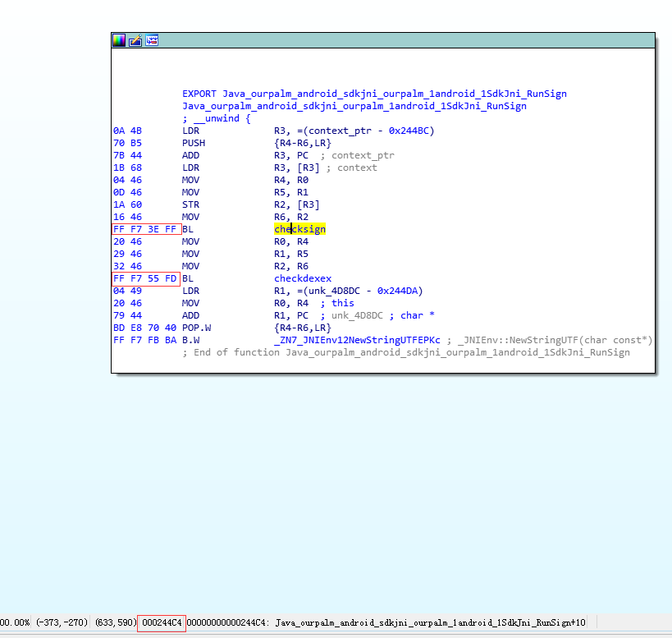The image size is (672, 638).
Task: Click the (-373,-270) coordinates in status bar
Action: 62,622
